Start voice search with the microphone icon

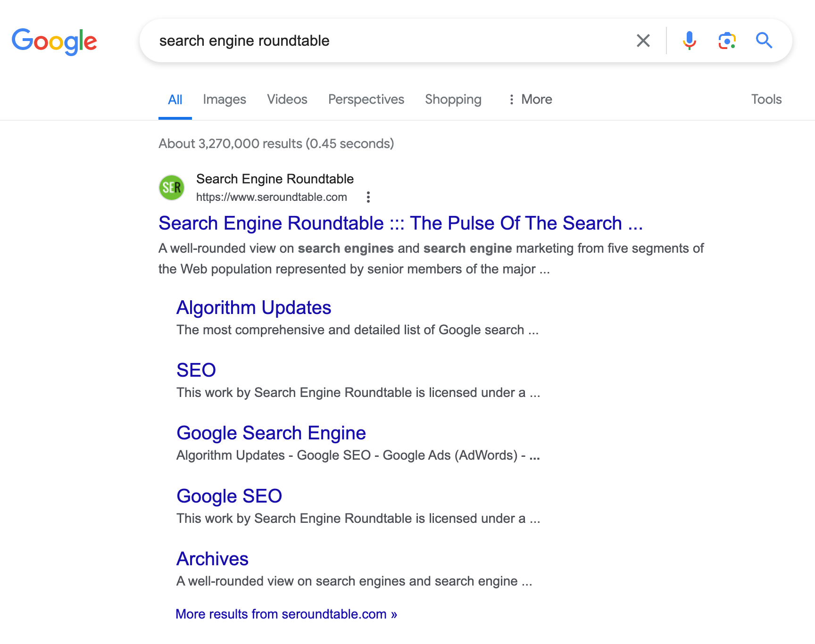689,41
